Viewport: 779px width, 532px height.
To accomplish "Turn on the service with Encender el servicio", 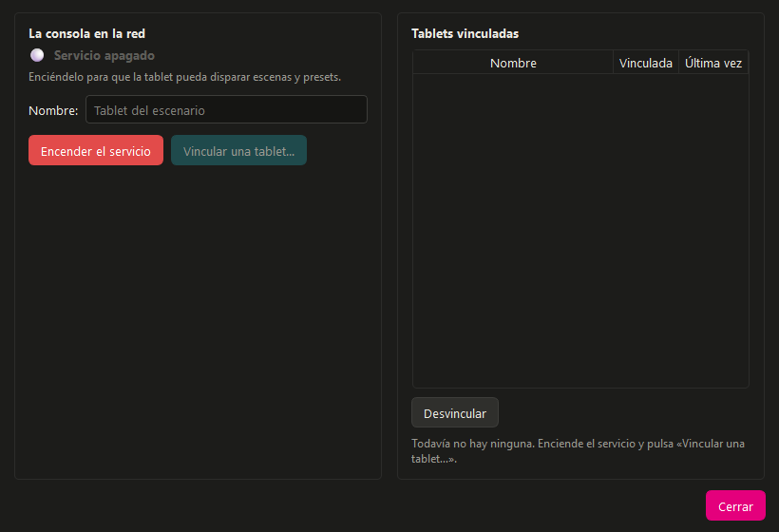I will [96, 150].
